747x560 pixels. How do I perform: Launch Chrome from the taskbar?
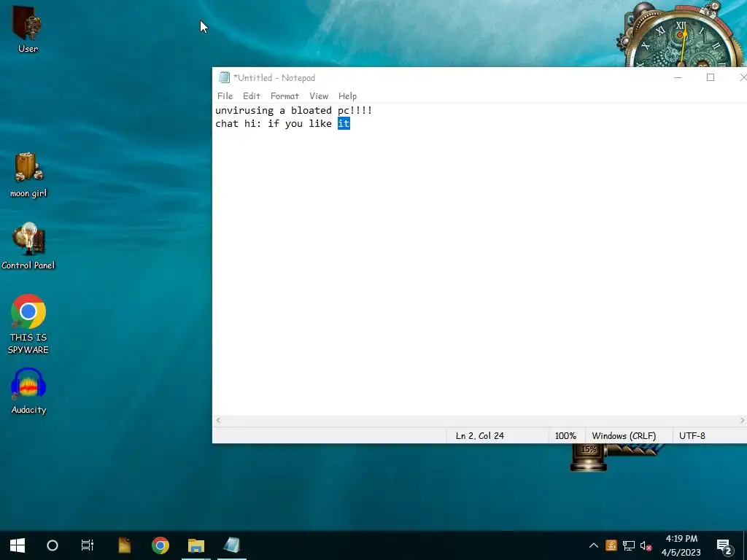(x=160, y=545)
